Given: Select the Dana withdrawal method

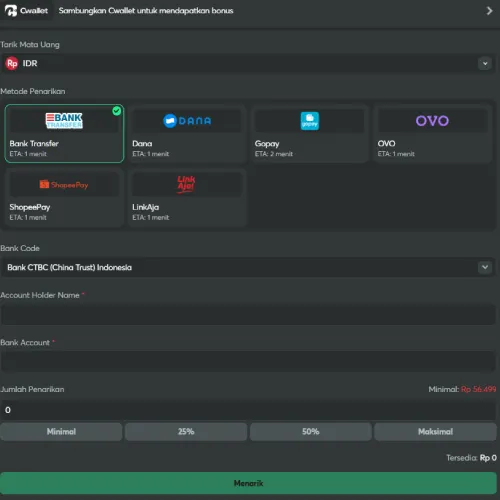Looking at the screenshot, I should [187, 134].
